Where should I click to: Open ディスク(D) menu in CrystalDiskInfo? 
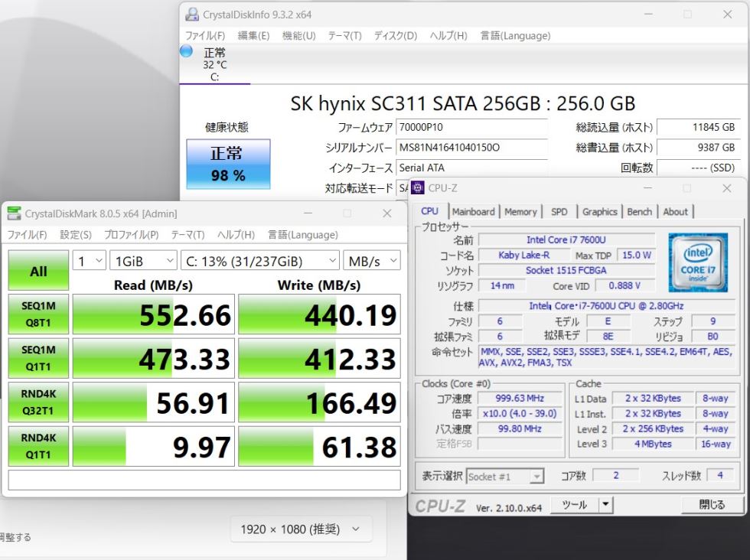pos(396,36)
